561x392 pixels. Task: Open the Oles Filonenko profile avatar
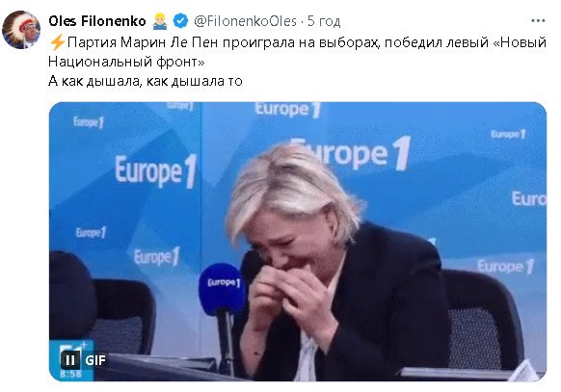point(21,29)
